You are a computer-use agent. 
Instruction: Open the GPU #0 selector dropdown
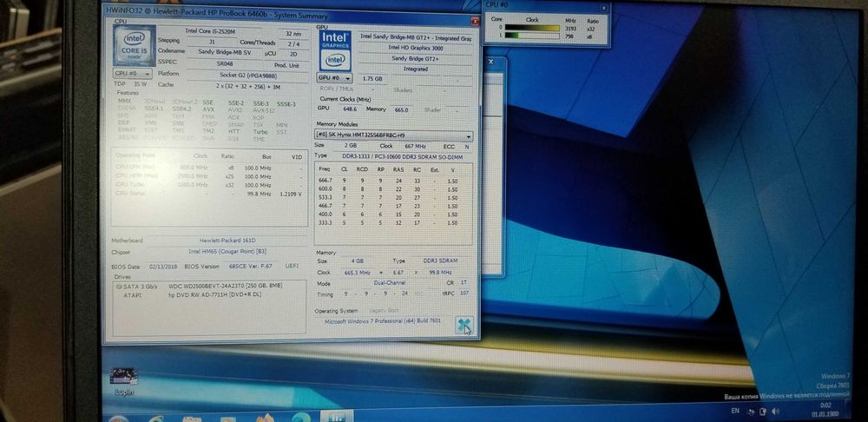coord(334,78)
